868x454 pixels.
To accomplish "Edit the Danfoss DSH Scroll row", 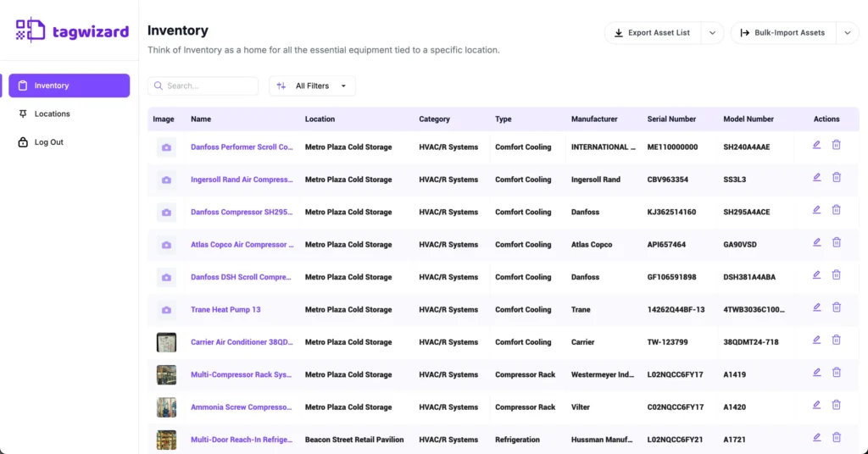I will point(816,274).
